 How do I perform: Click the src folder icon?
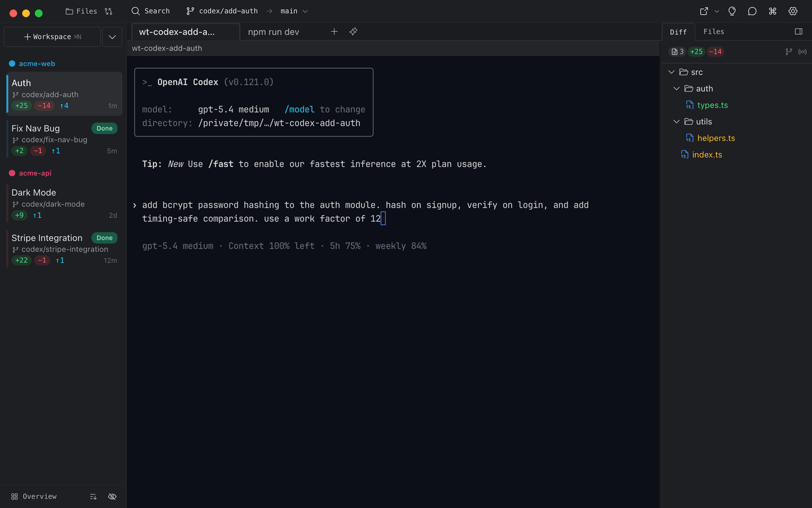pyautogui.click(x=683, y=72)
